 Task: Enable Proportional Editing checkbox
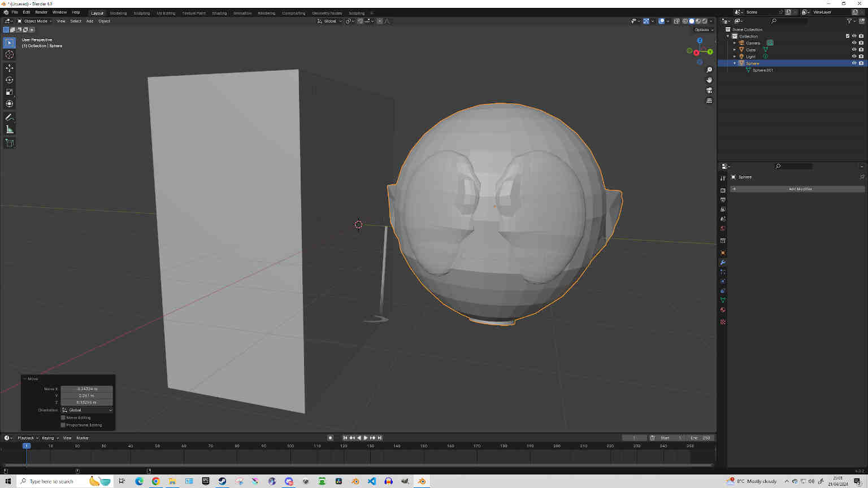pyautogui.click(x=63, y=425)
